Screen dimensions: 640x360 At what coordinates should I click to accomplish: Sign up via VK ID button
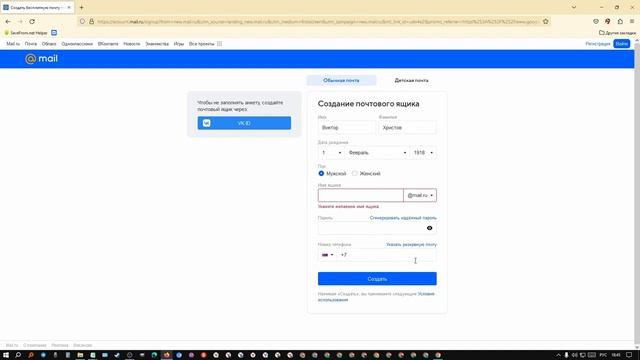tap(244, 123)
